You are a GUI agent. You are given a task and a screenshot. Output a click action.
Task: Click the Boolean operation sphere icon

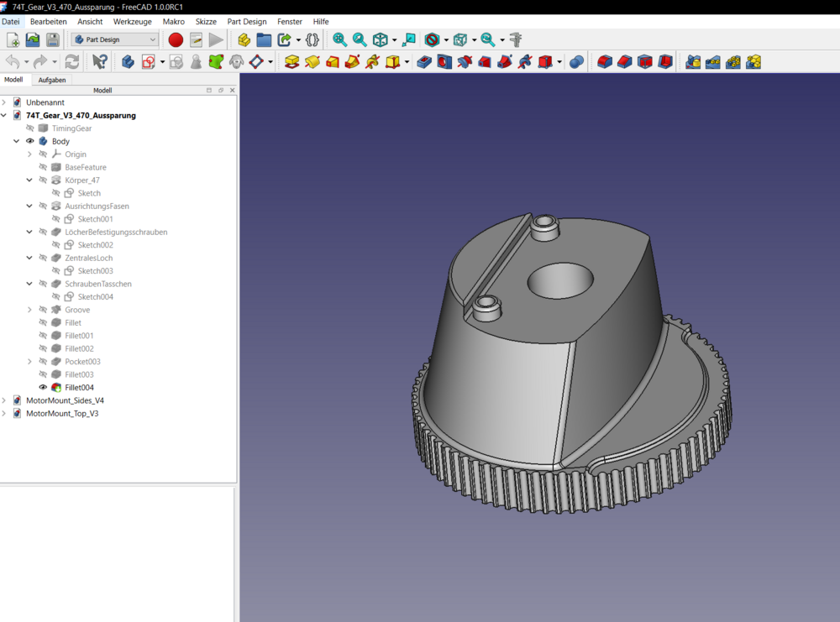coord(576,62)
